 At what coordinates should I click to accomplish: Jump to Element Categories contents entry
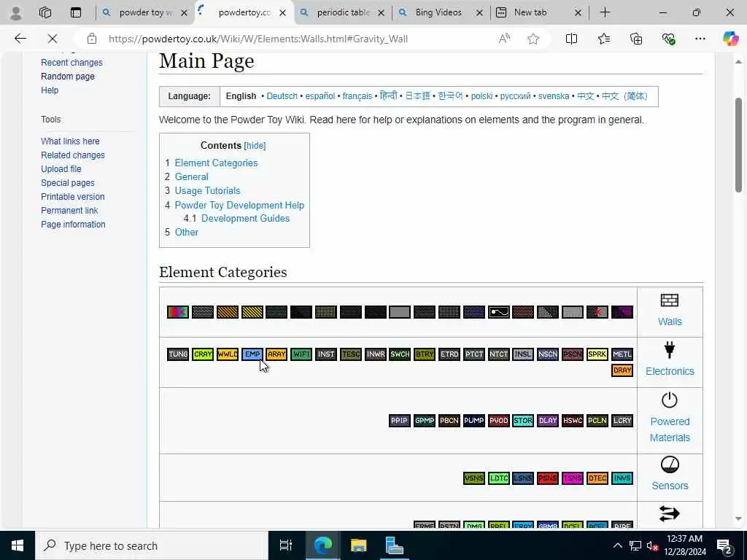(x=216, y=163)
